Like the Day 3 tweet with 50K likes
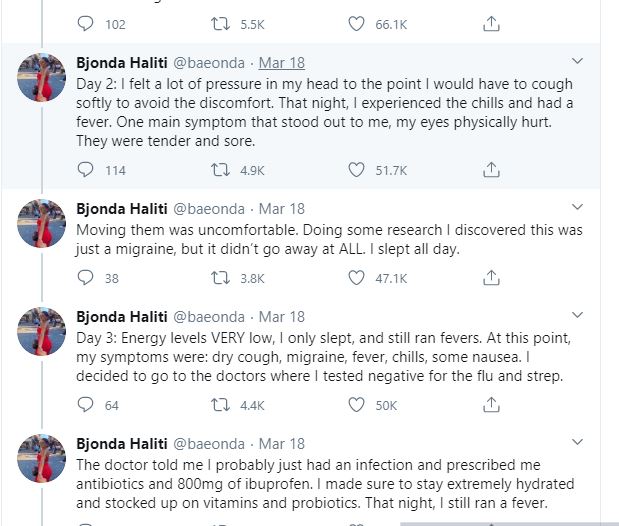This screenshot has height=526, width=619. (356, 405)
